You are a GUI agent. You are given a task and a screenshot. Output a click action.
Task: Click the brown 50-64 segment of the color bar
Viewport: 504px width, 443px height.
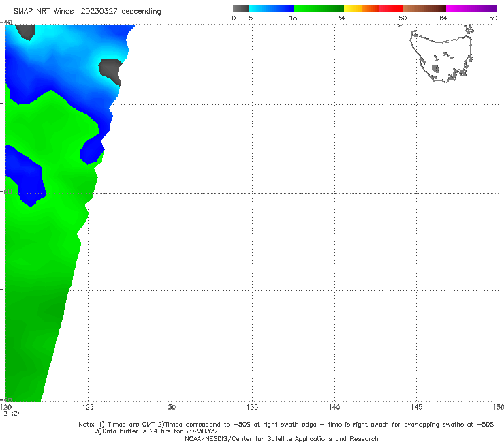(x=424, y=8)
